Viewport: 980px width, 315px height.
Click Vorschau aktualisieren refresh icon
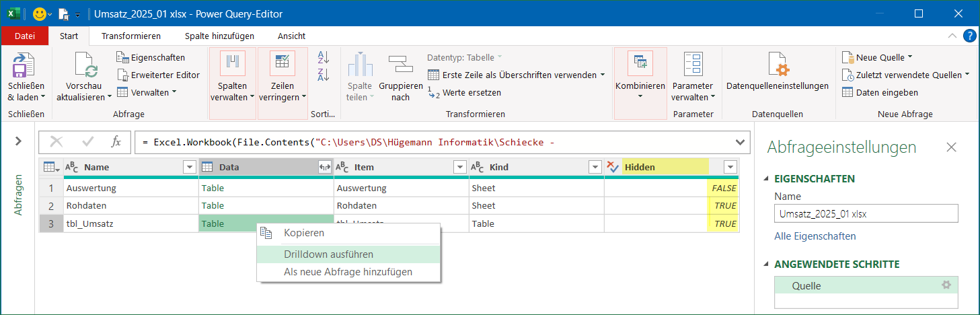click(85, 66)
